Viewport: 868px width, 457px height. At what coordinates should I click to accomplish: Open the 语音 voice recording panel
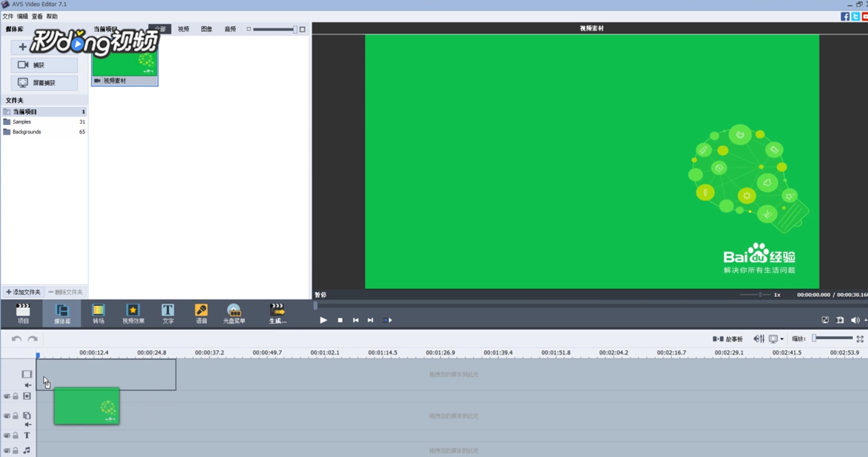pyautogui.click(x=201, y=313)
